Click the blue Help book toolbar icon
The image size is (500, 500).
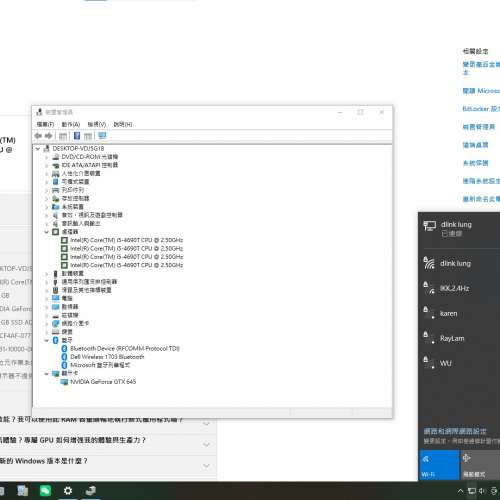[77, 136]
